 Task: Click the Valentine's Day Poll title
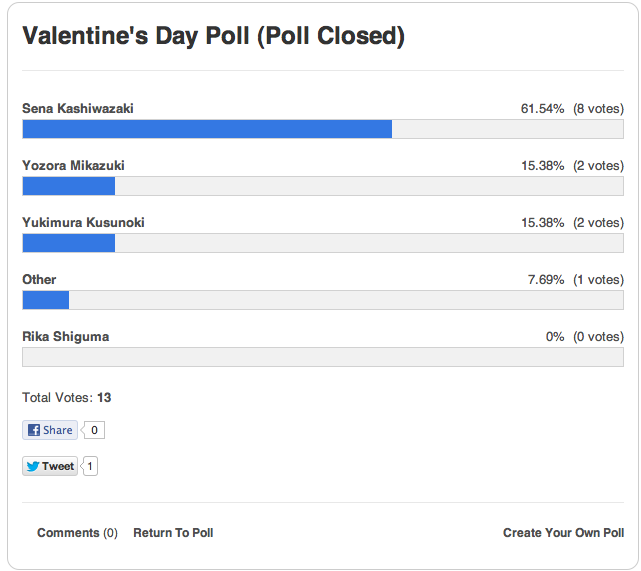(213, 37)
